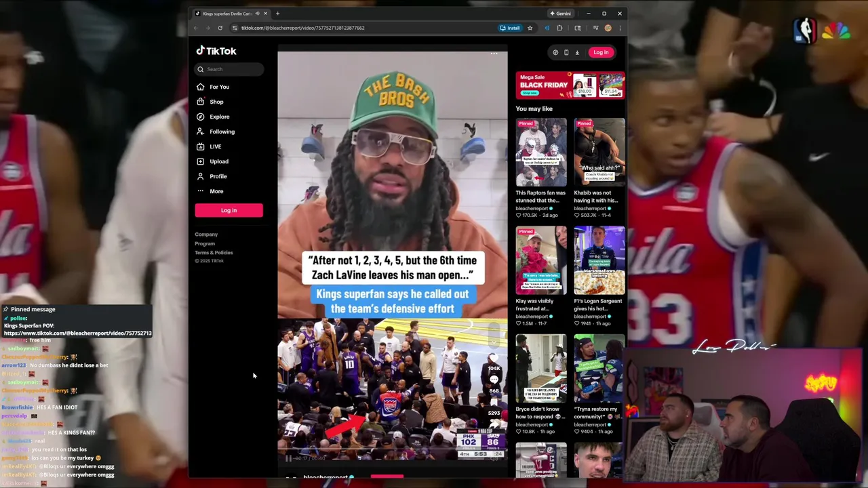This screenshot has width=868, height=488.
Task: Open Program footer link
Action: (x=205, y=243)
